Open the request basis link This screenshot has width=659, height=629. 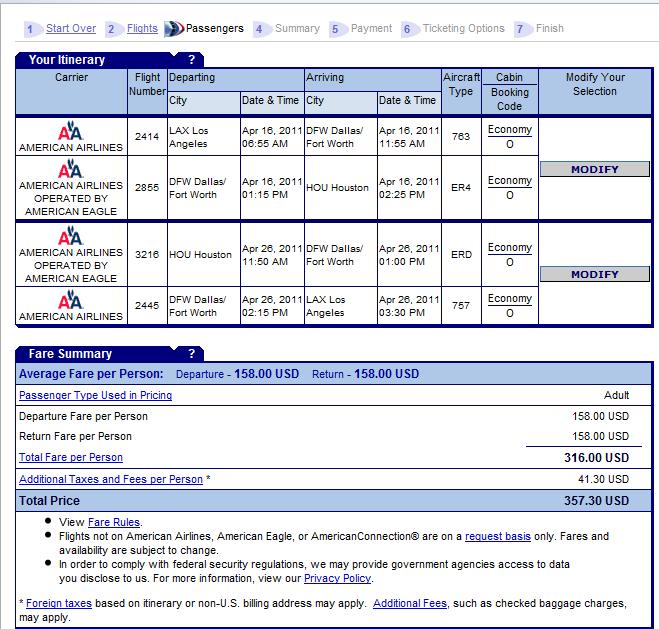pos(498,537)
